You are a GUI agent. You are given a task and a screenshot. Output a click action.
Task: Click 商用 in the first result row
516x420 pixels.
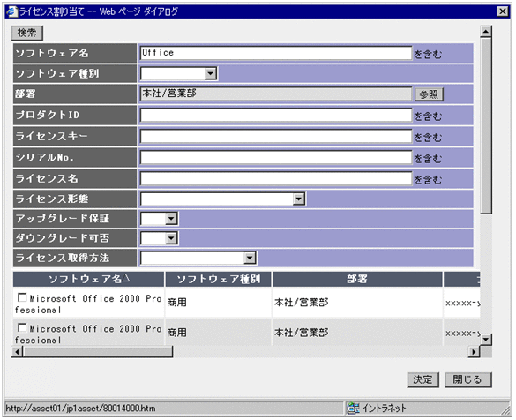tap(176, 302)
